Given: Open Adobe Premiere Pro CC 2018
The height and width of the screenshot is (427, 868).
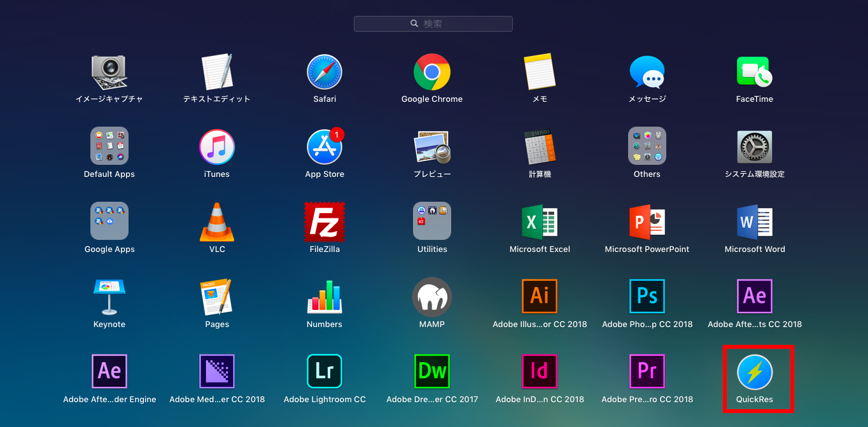Looking at the screenshot, I should click(x=647, y=372).
